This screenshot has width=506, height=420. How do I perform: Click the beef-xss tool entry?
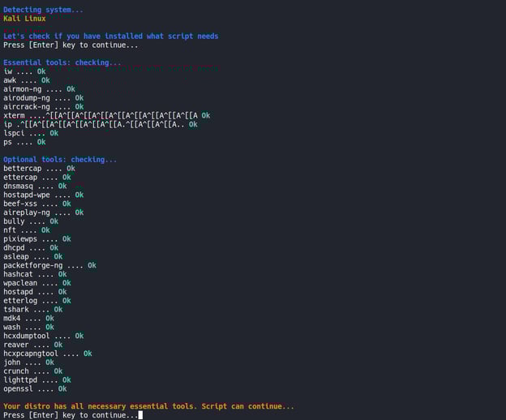[x=36, y=204]
